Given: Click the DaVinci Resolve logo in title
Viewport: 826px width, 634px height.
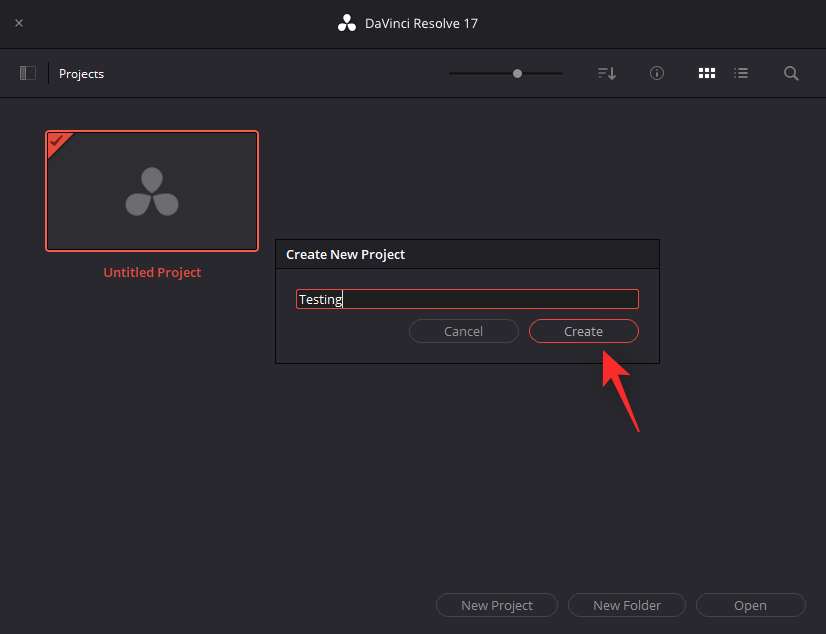Looking at the screenshot, I should (347, 23).
